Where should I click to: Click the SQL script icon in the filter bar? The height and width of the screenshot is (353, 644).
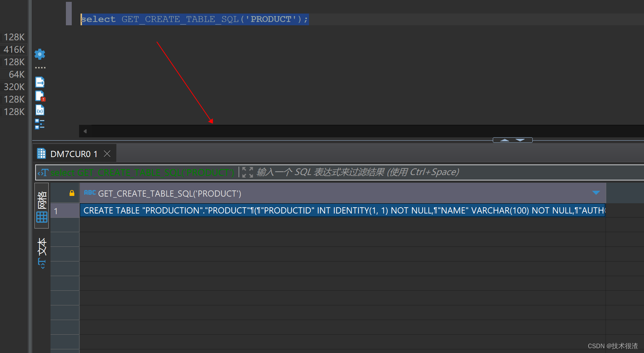(43, 172)
